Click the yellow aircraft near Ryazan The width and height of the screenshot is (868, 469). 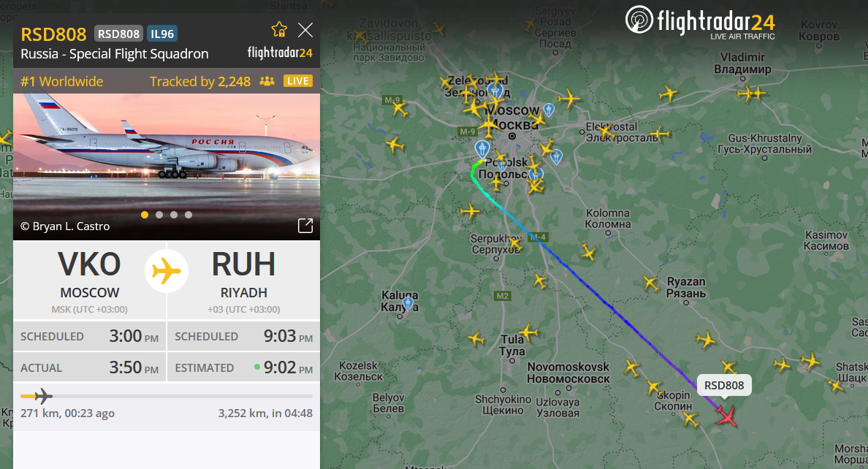pyautogui.click(x=652, y=283)
